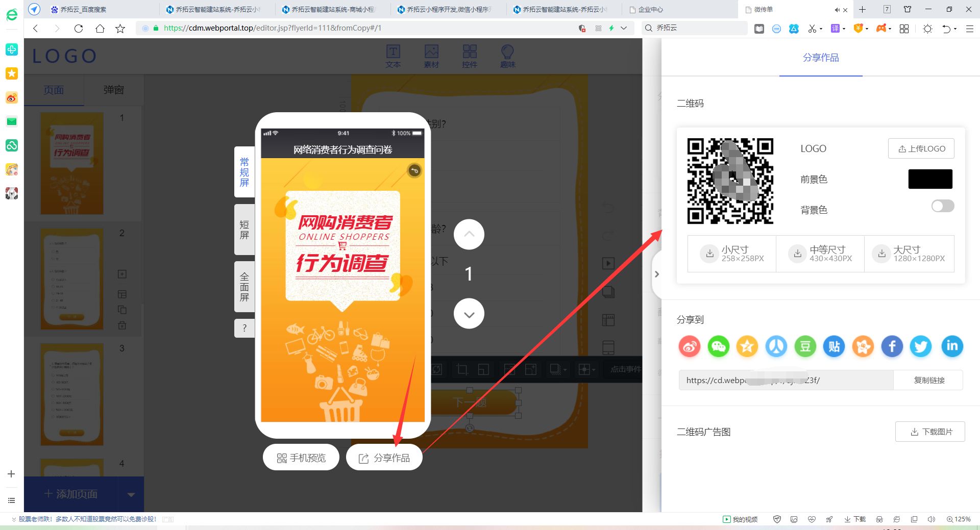980x530 pixels.
Task: Select the 全面屏 full screen tab
Action: tap(244, 287)
